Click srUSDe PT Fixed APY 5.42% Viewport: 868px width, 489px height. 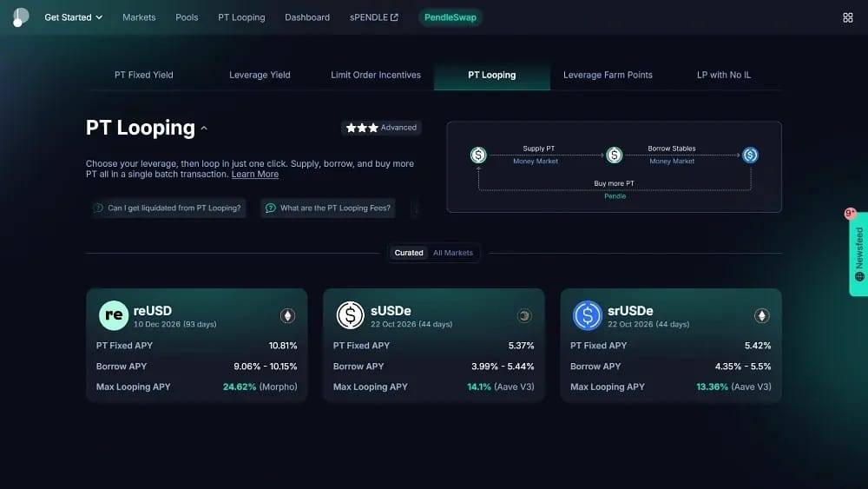click(758, 346)
